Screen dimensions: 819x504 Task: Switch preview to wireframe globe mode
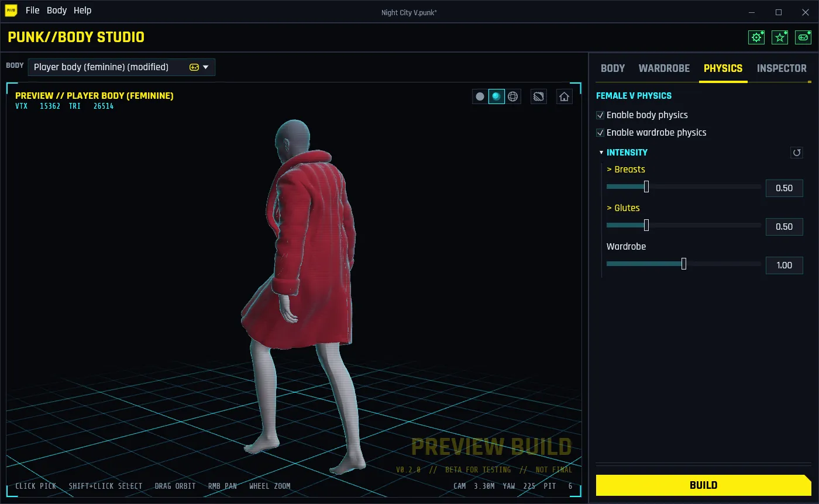click(x=513, y=96)
